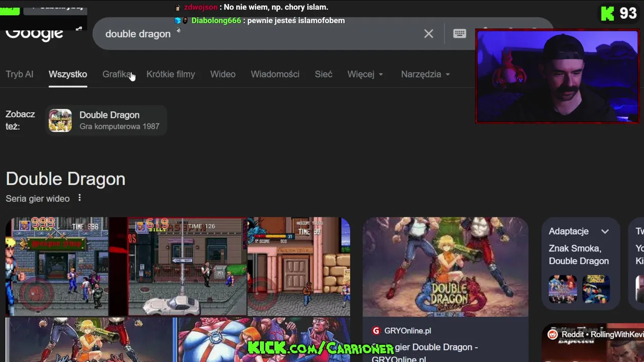The height and width of the screenshot is (362, 644).
Task: Click the Google logo
Action: tap(34, 33)
